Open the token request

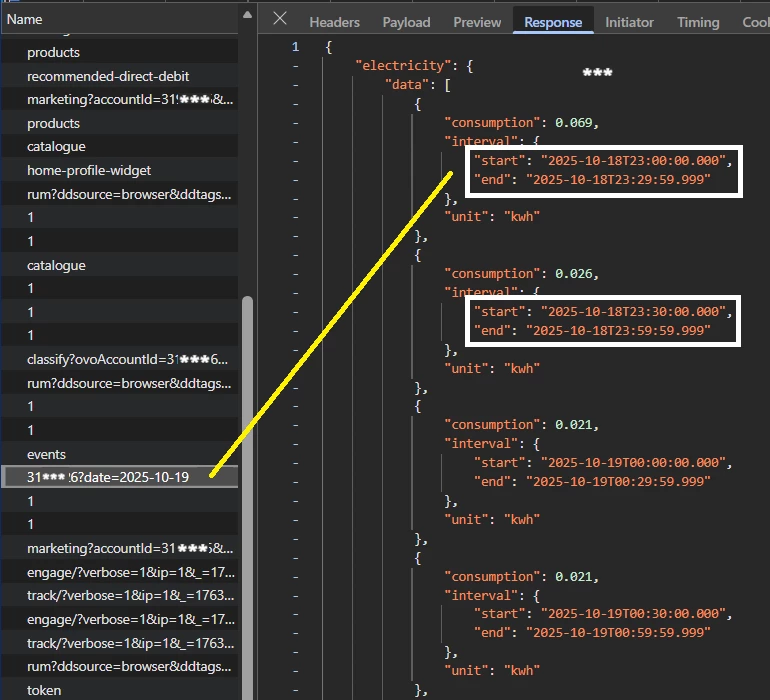tap(44, 690)
